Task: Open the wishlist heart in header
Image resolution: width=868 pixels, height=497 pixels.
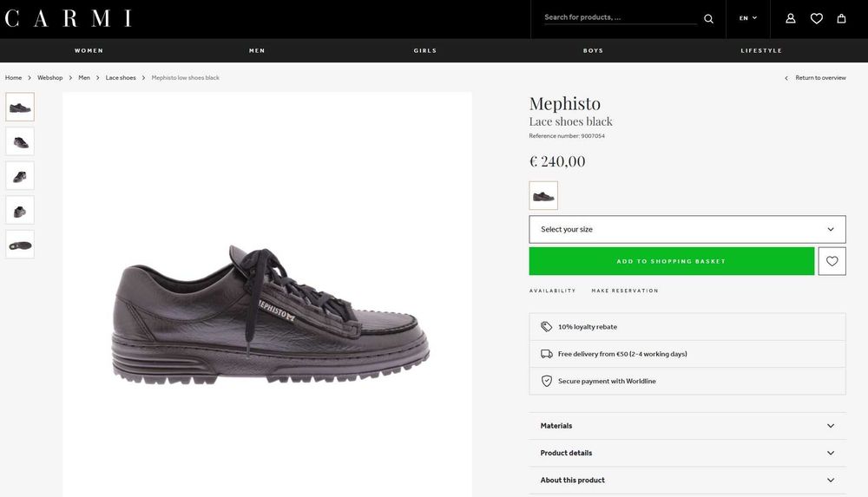Action: point(816,18)
